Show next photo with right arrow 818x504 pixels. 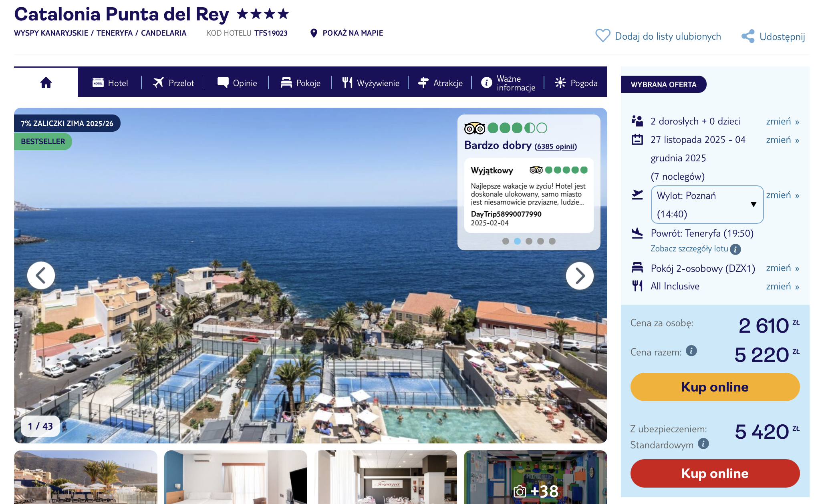click(x=579, y=275)
